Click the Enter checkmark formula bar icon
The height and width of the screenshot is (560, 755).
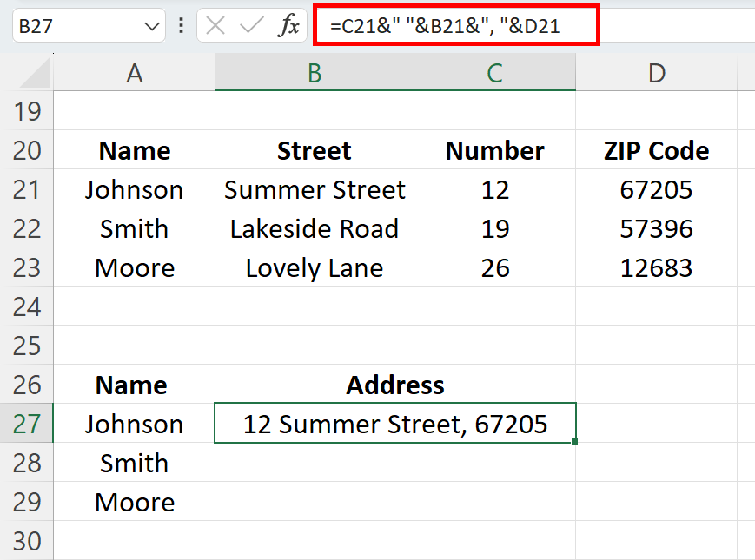coord(252,25)
